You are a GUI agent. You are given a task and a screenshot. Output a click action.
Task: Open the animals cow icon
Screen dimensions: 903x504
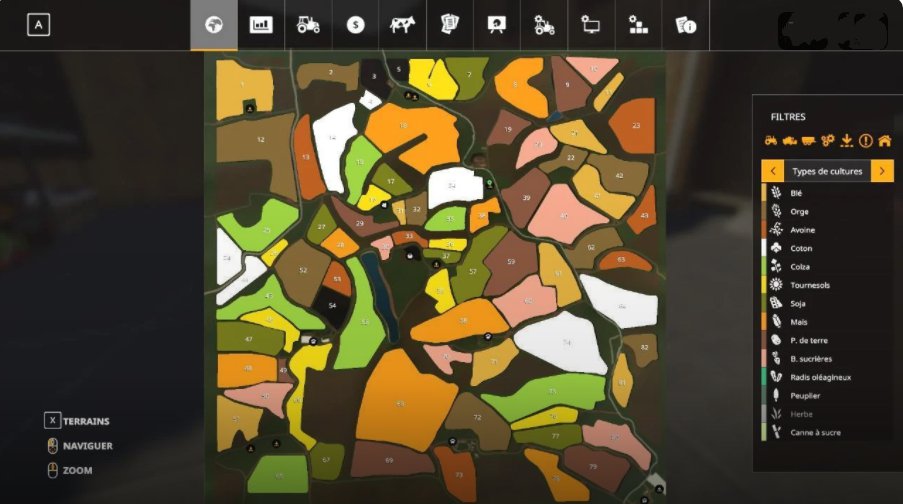point(402,26)
